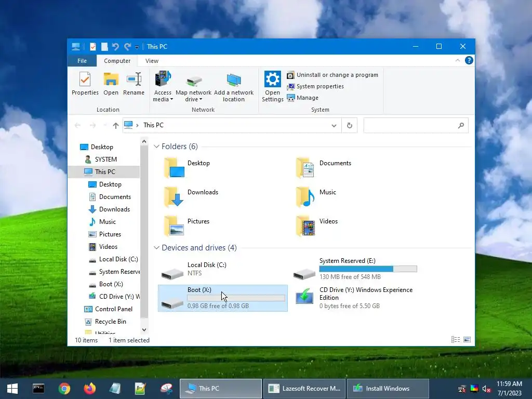Click This PC in the address bar
The height and width of the screenshot is (399, 532).
click(153, 125)
